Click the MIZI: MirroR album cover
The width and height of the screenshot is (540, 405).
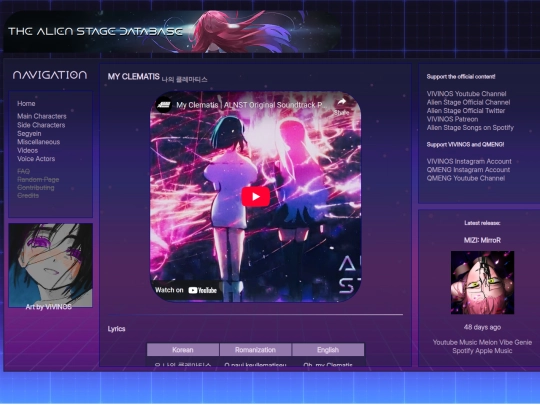click(482, 282)
